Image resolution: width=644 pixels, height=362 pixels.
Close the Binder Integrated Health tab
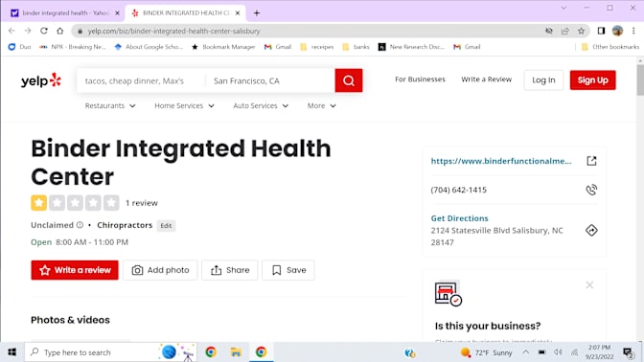[238, 13]
